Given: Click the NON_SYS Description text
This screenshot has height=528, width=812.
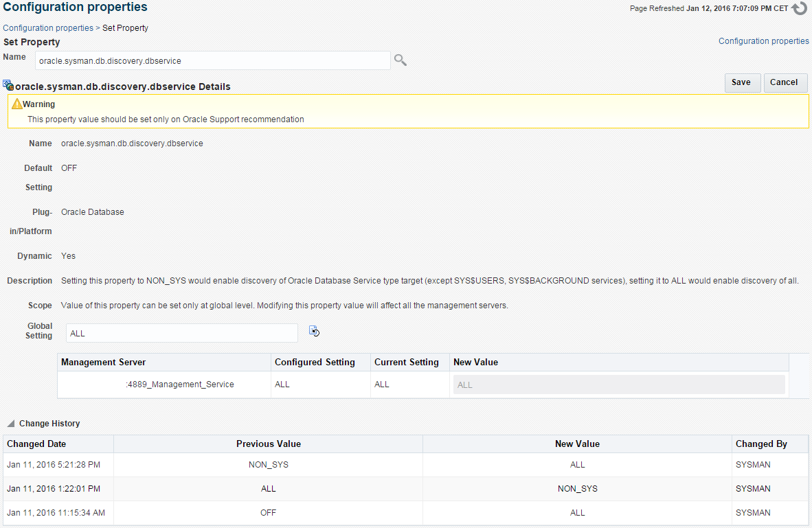Looking at the screenshot, I should coord(430,281).
